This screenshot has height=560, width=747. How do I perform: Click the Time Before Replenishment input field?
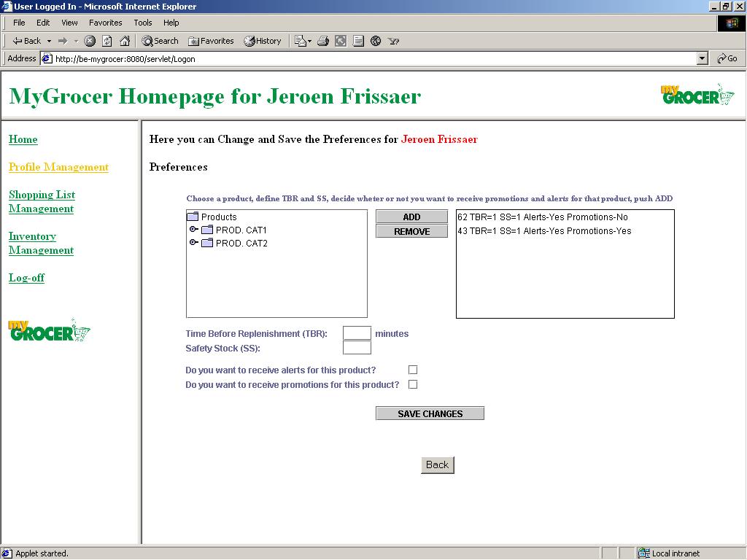point(357,333)
